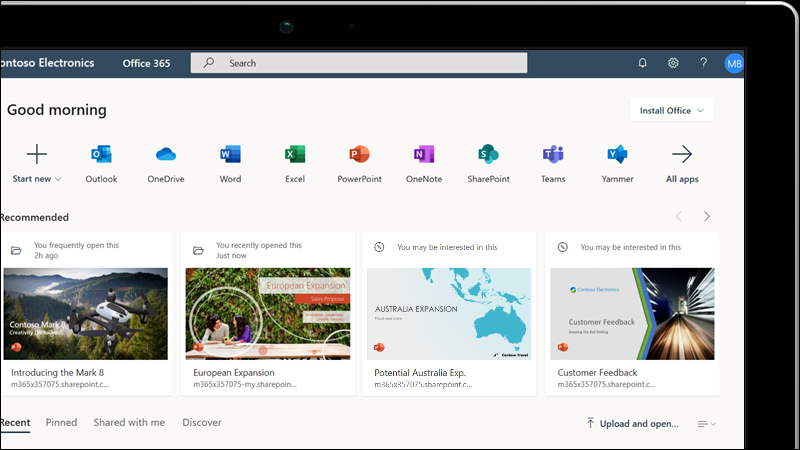Show all apps with the arrow

pos(682,155)
